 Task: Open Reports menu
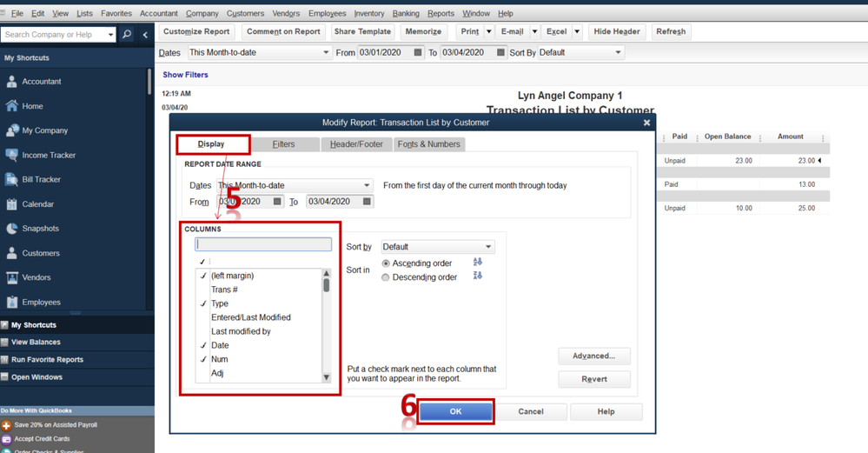point(441,13)
